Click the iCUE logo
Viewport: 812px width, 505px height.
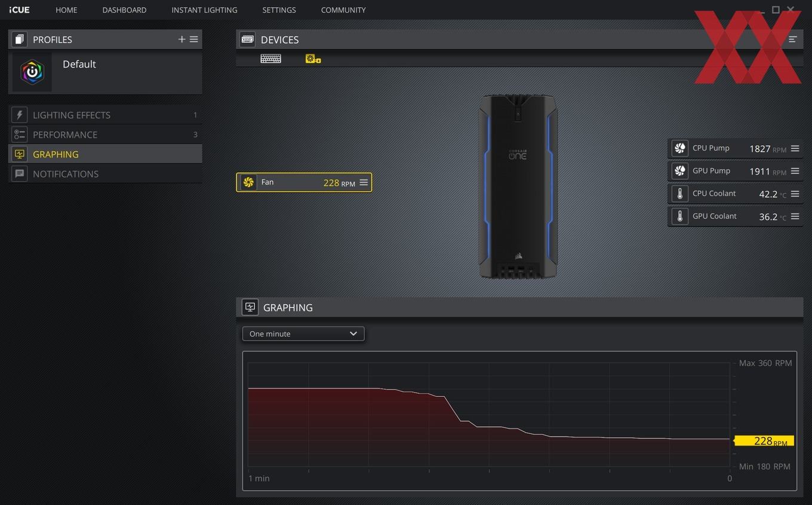19,10
